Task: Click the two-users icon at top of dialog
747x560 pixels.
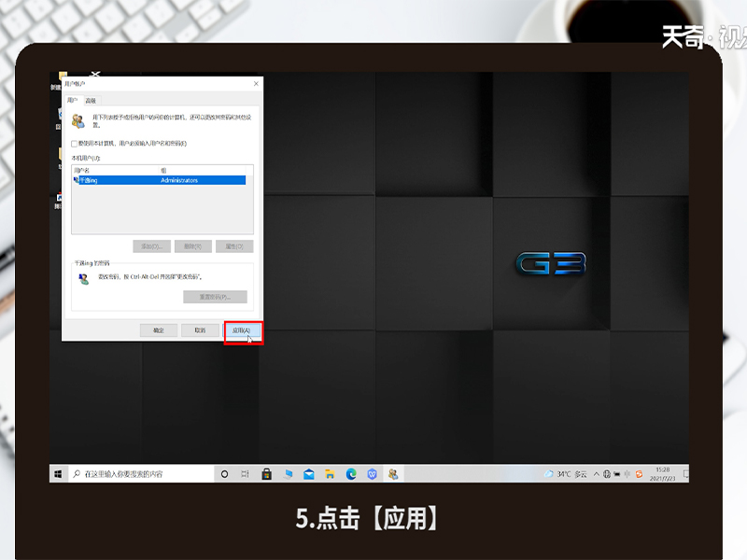Action: 78,119
